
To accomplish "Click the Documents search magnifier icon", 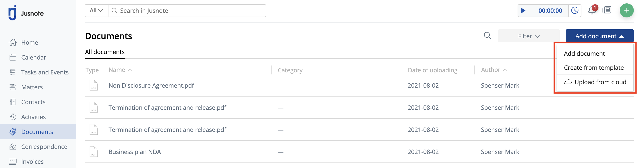I will (x=487, y=36).
